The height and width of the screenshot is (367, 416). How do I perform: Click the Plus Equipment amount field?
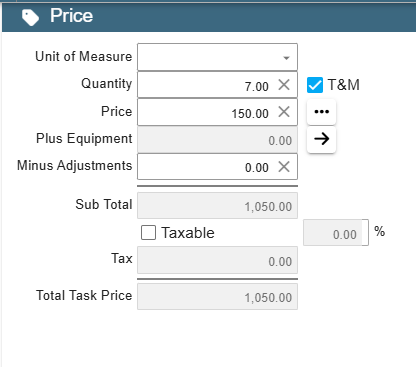coord(217,139)
